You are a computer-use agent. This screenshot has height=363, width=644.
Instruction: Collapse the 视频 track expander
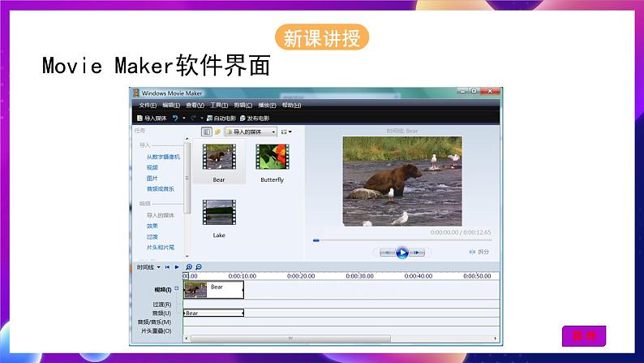point(177,288)
